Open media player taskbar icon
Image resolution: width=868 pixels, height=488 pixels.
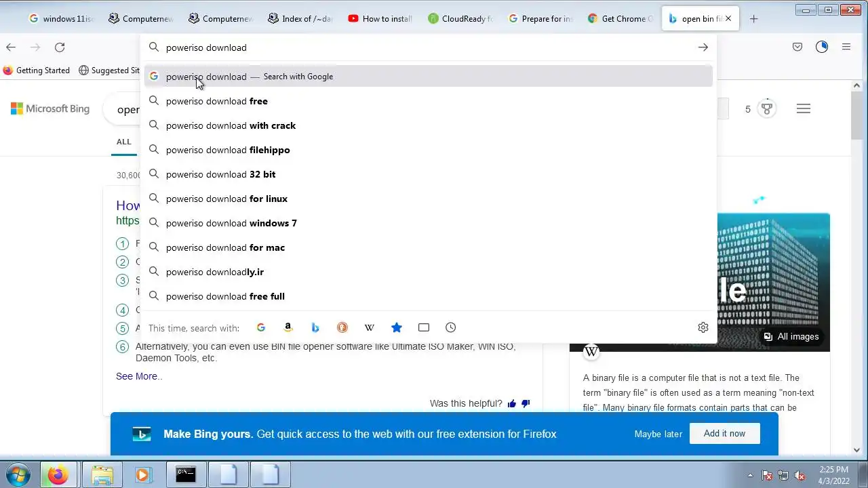pos(142,474)
